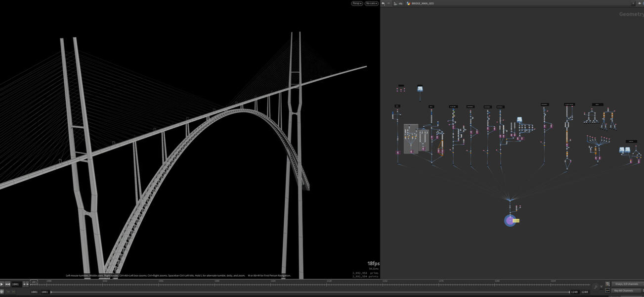
Task: Expand the network path dropdown arrow on right
Action: point(633,3)
